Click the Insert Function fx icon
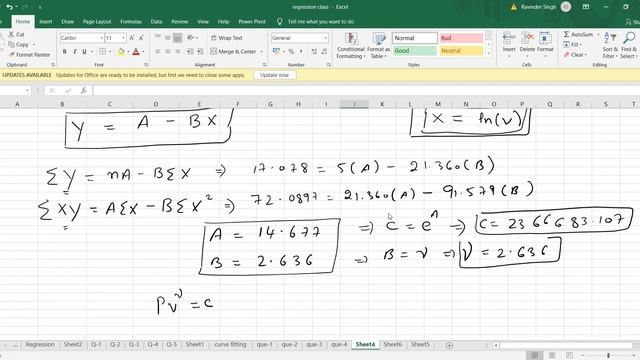Viewport: 640px width, 360px height. click(x=83, y=91)
